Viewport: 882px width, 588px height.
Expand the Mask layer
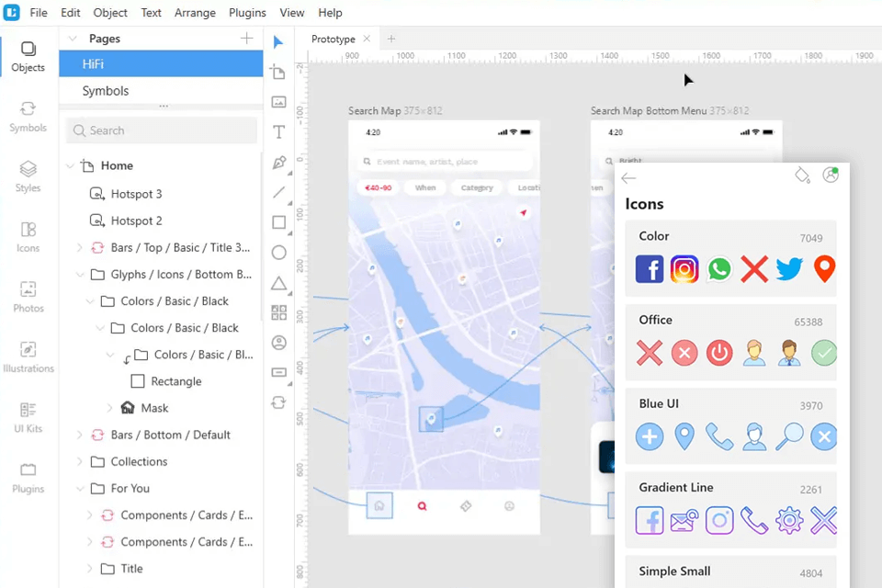pos(109,408)
